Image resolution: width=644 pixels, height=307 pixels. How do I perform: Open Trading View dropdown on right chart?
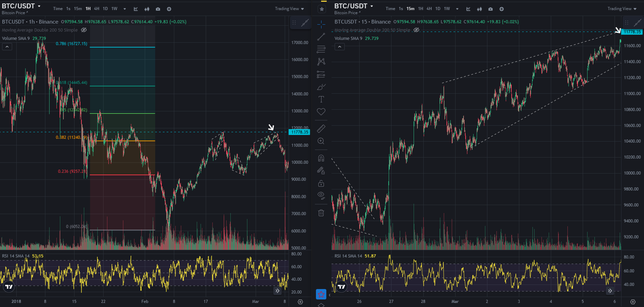point(622,9)
